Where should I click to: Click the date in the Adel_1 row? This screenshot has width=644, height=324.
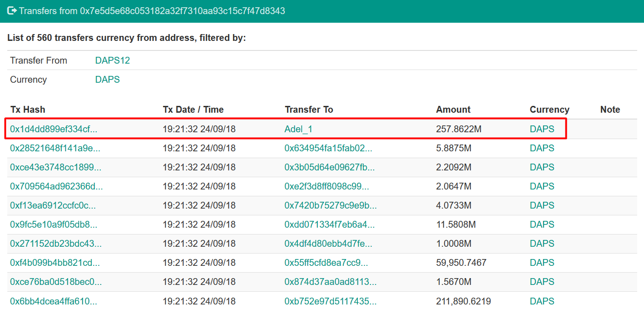pyautogui.click(x=199, y=129)
